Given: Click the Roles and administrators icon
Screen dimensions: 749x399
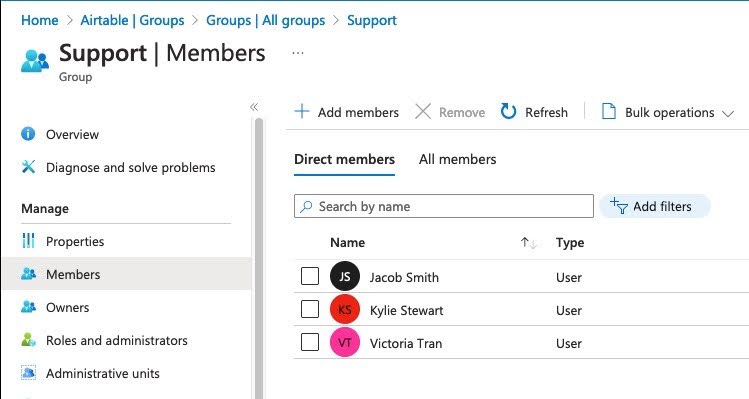Looking at the screenshot, I should (28, 340).
